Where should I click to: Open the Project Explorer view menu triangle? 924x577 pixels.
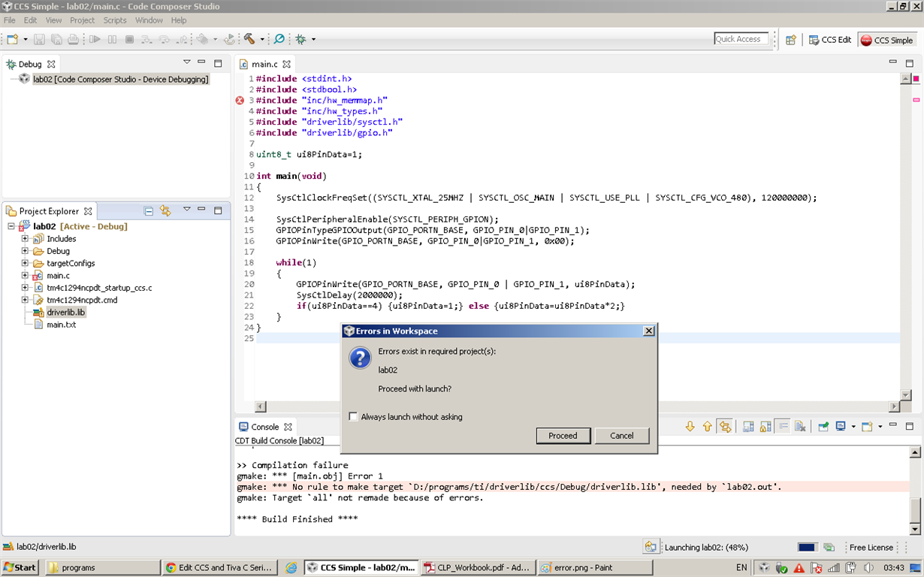point(187,210)
